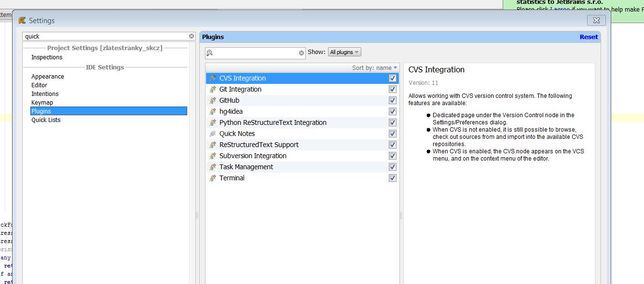The image size is (644, 284).
Task: Click the Terminal plugin icon
Action: tap(212, 178)
